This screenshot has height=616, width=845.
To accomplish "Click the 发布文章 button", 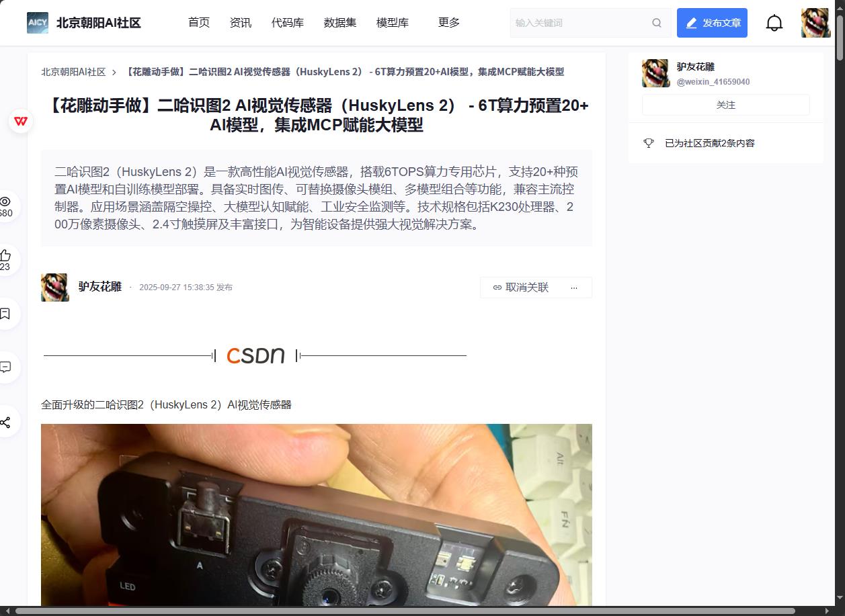I will pos(712,23).
